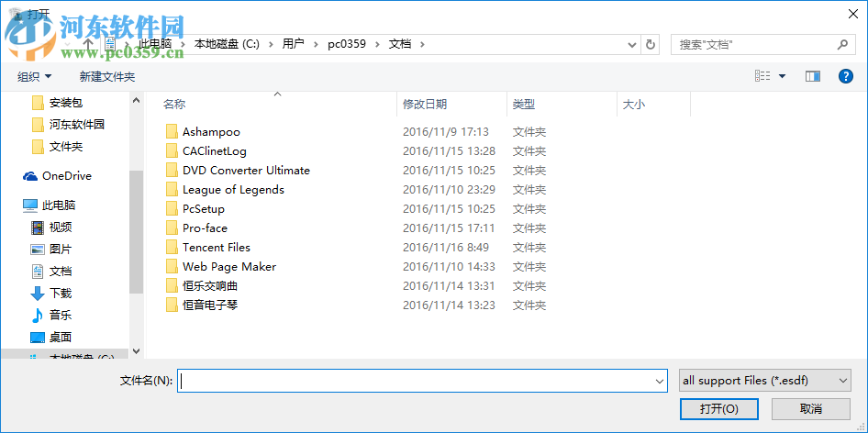Image resolution: width=868 pixels, height=433 pixels.
Task: Click the sidebar scrollbar thumb
Action: pos(136,231)
